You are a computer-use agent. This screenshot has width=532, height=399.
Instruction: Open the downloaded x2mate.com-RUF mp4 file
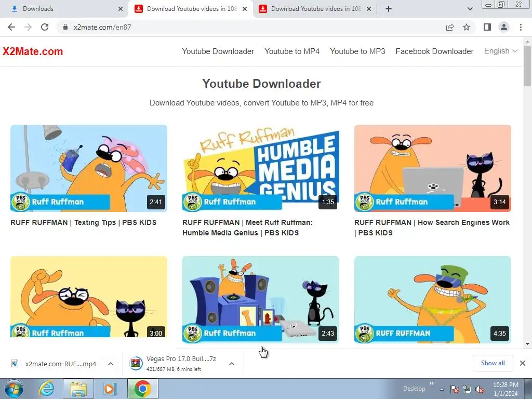pos(54,364)
